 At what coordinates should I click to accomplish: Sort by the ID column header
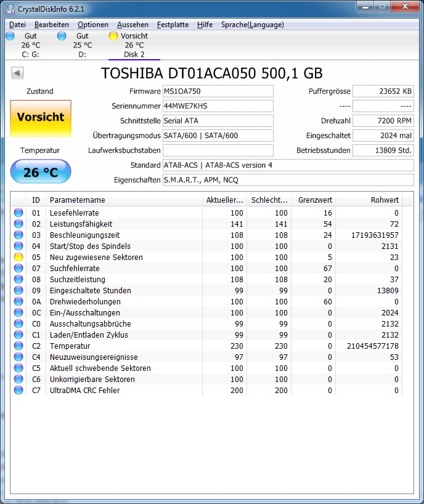pyautogui.click(x=36, y=200)
